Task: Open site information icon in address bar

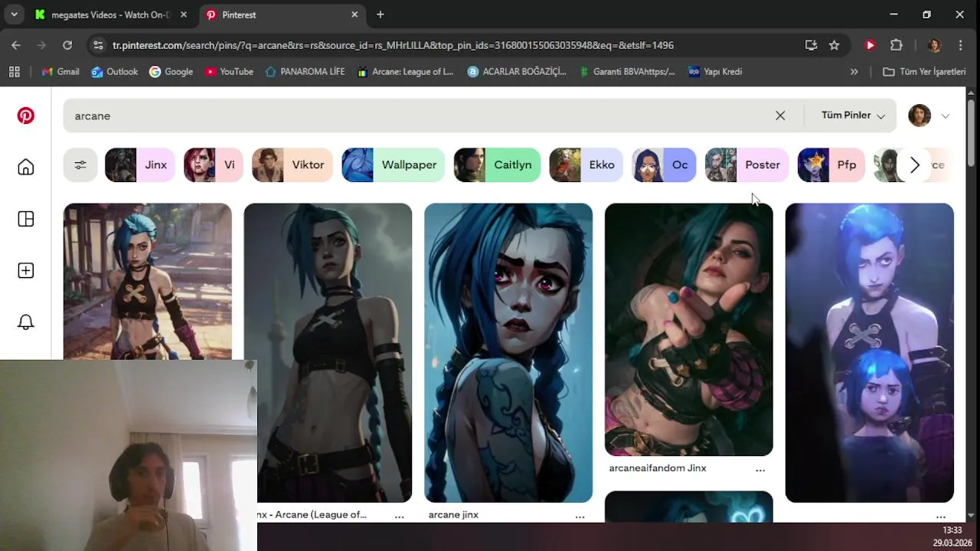Action: (x=98, y=45)
